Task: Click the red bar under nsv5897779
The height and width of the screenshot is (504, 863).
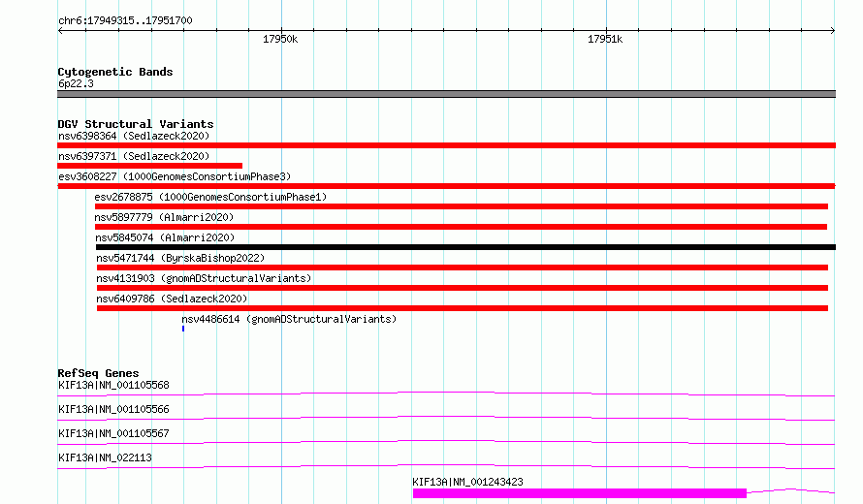Action: click(x=461, y=227)
